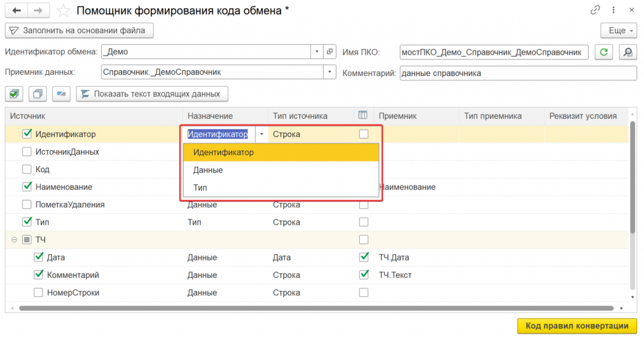Viewport: 644px width, 339px height.
Task: Click the green refresh icon by Имя ПКО
Action: coord(603,52)
